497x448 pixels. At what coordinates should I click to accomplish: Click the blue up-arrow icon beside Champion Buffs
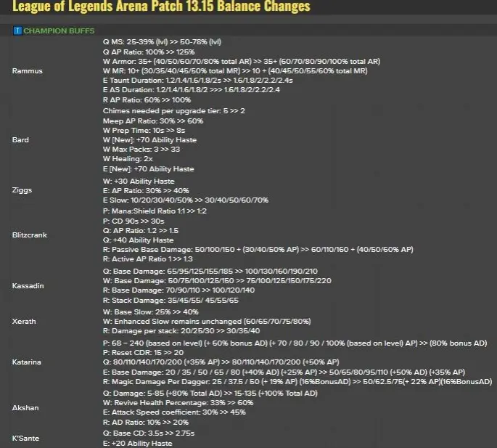pos(17,30)
